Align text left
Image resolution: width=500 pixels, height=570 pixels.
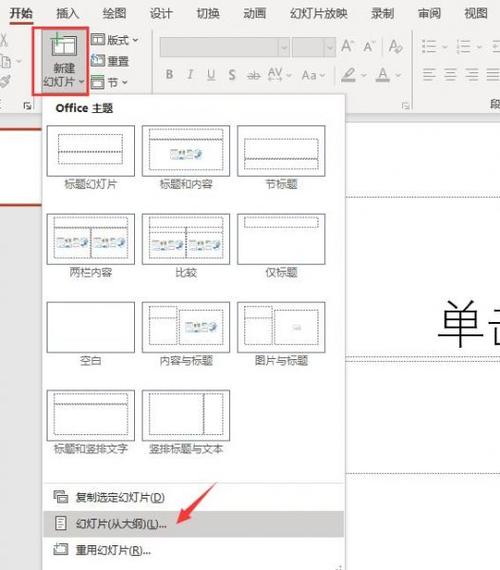429,75
